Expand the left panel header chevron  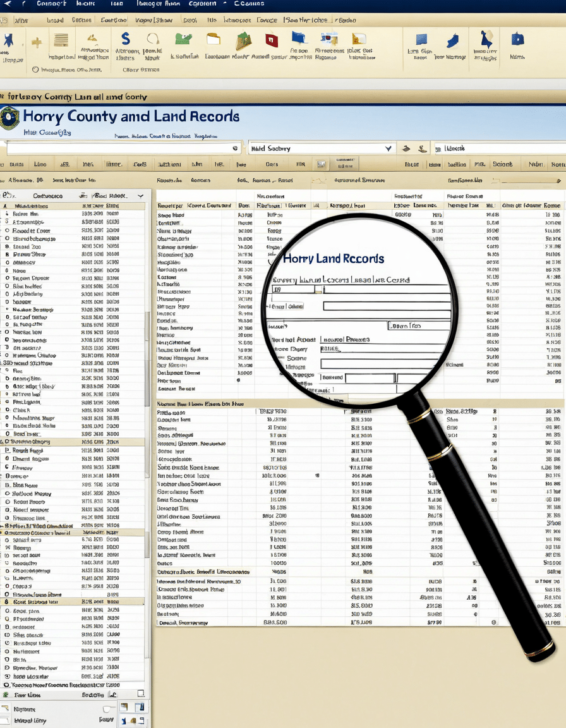pos(141,196)
